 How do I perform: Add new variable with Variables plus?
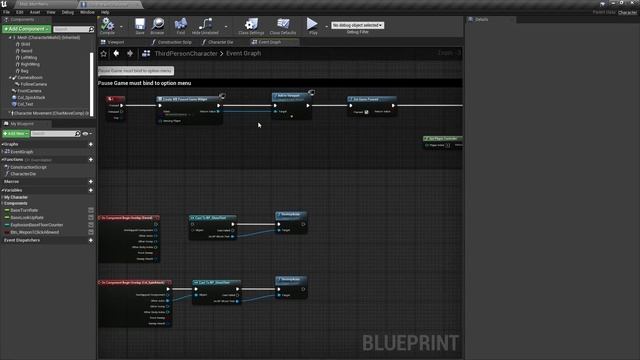click(91, 190)
